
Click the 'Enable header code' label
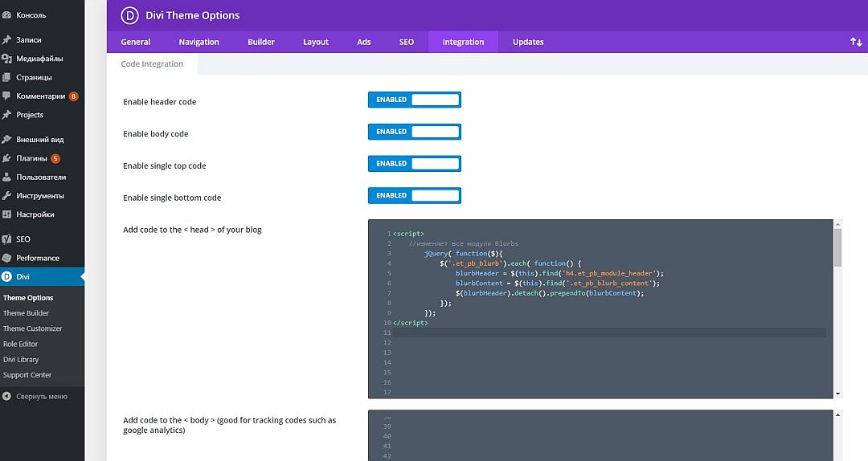click(159, 102)
